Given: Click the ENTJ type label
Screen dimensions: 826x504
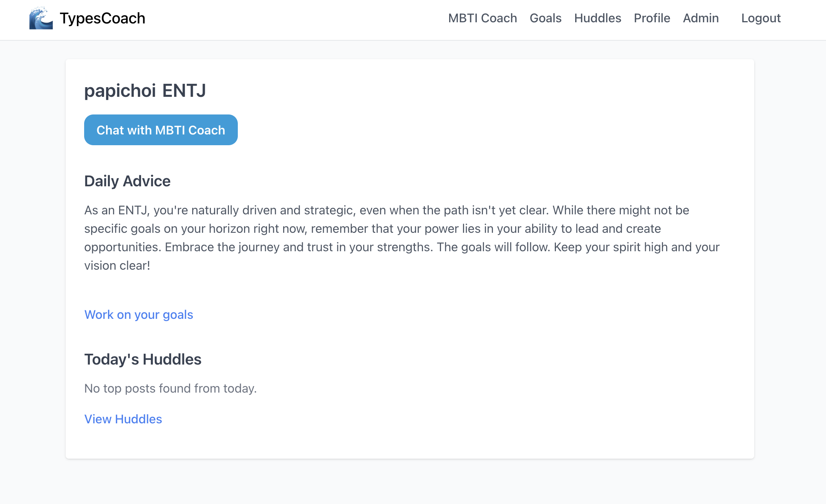Looking at the screenshot, I should tap(184, 91).
